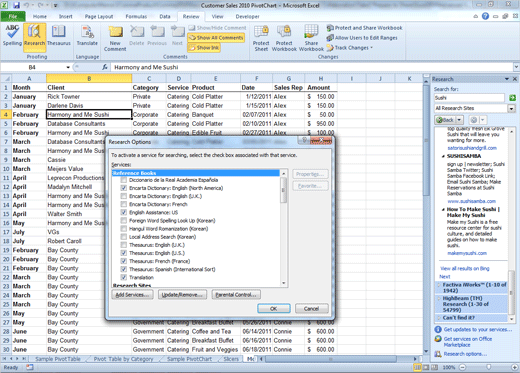The width and height of the screenshot is (520, 373).
Task: Open the Sample PivotChart sheet tab
Action: 189,359
